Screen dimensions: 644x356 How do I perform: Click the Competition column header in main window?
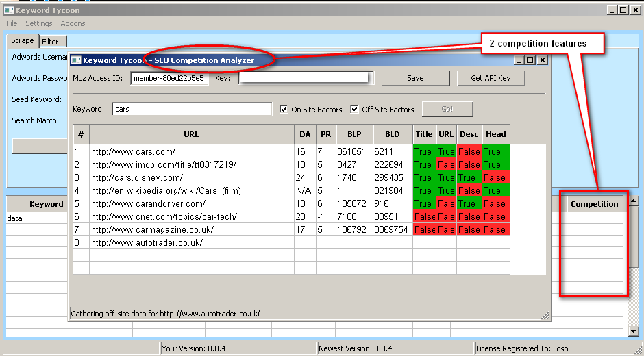(594, 204)
